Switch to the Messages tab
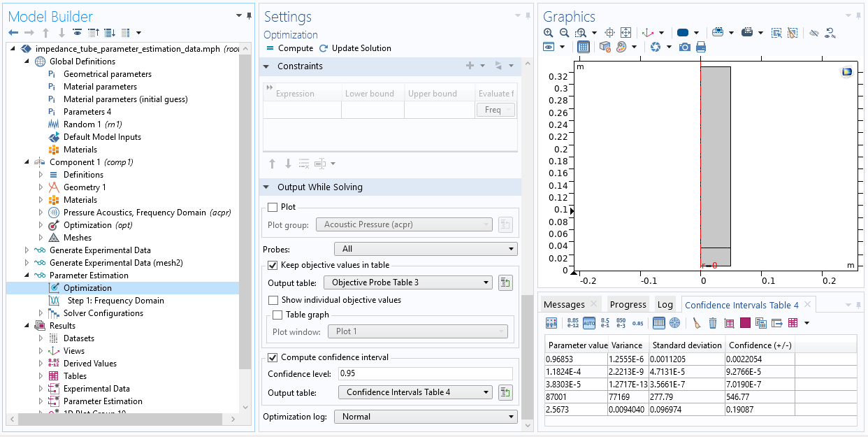The image size is (868, 437). (x=564, y=305)
